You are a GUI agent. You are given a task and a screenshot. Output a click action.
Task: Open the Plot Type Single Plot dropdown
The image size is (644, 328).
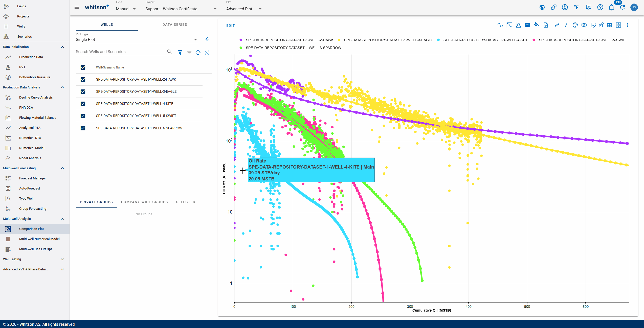137,40
